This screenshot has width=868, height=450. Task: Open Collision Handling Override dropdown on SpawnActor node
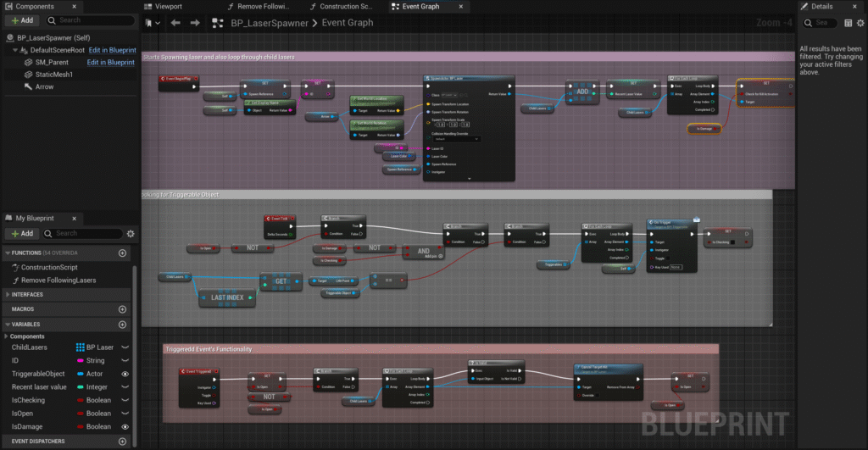tap(456, 139)
